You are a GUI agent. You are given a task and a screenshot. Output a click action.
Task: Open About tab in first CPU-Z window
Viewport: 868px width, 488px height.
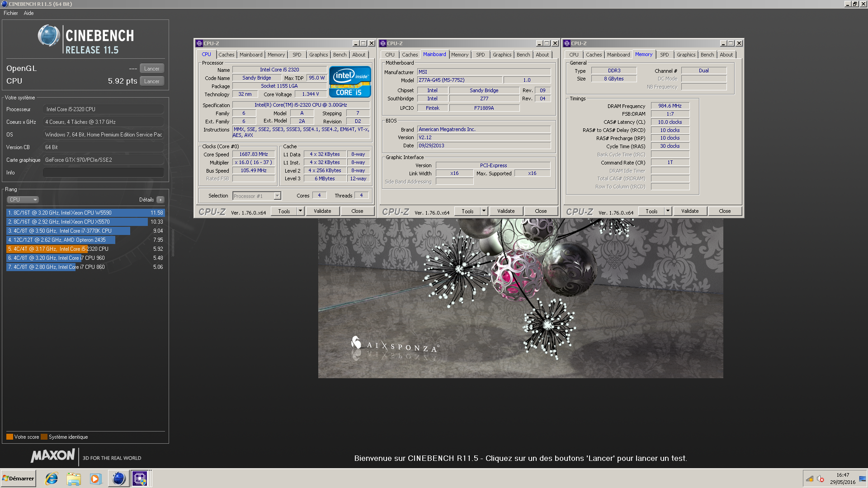pos(359,55)
